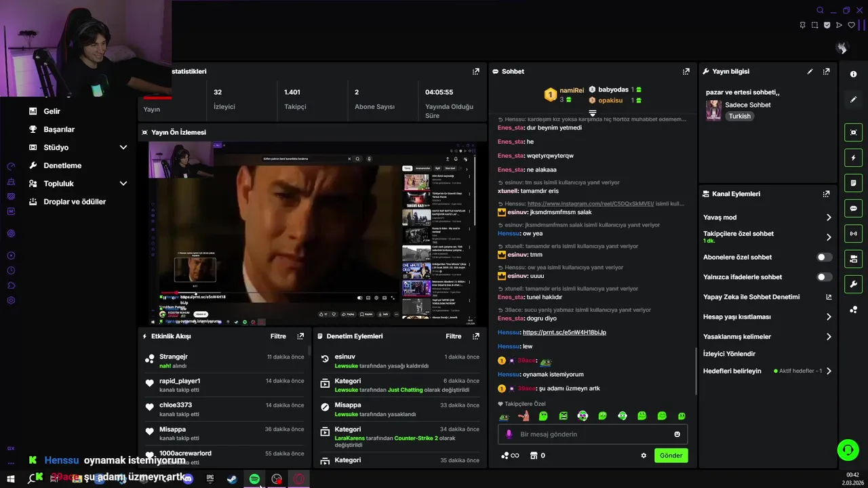
Task: Open Hedefleri belirleyin arrow
Action: pos(829,371)
